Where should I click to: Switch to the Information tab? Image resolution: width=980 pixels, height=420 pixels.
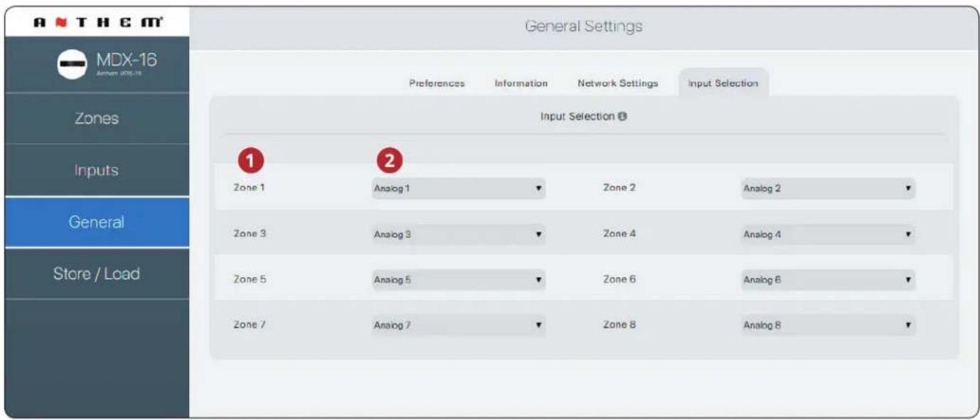521,83
